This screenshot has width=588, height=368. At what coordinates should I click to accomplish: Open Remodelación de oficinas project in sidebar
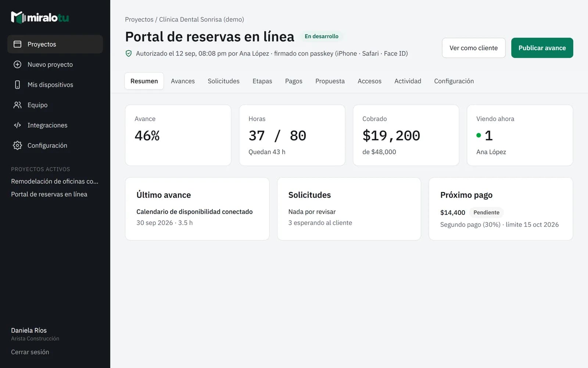pos(55,181)
